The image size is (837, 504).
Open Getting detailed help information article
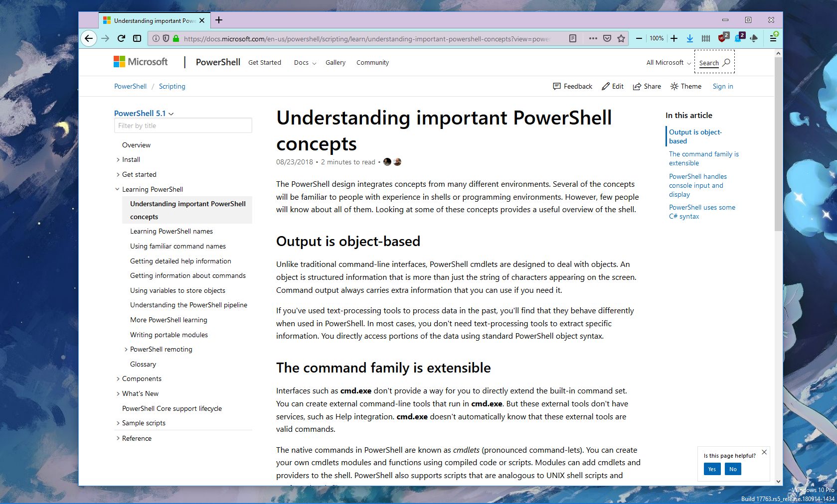coord(180,261)
